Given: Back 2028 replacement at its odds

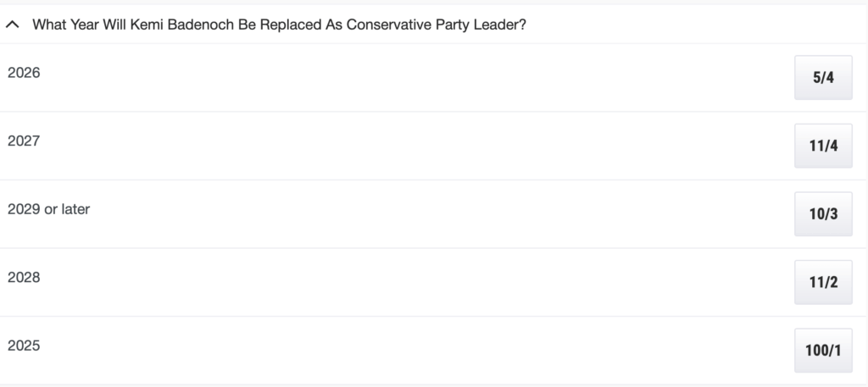Looking at the screenshot, I should pos(823,282).
